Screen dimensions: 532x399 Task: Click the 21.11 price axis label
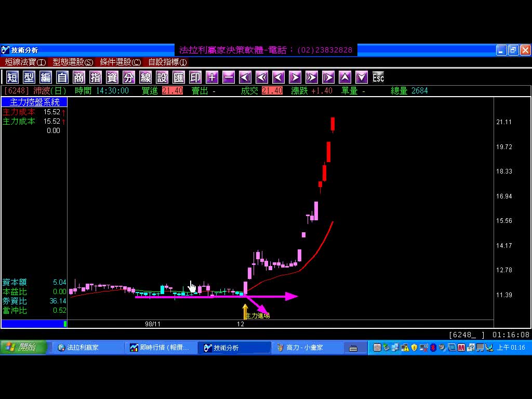504,122
